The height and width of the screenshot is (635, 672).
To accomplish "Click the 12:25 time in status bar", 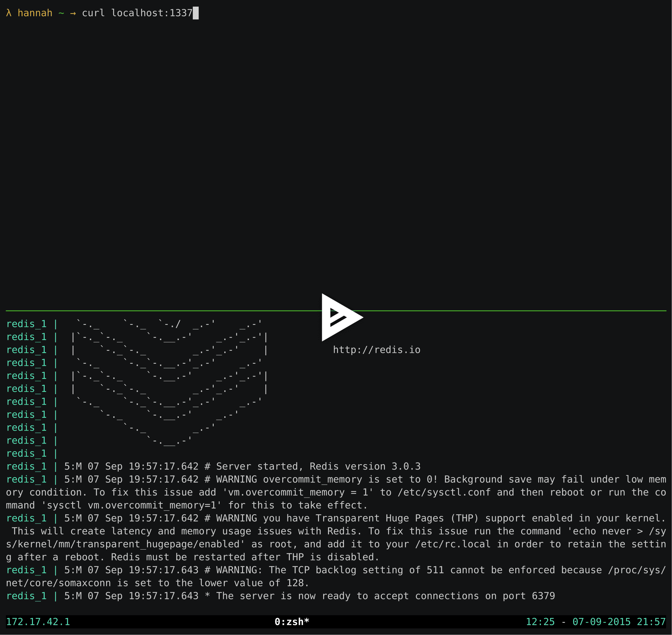I will click(540, 622).
